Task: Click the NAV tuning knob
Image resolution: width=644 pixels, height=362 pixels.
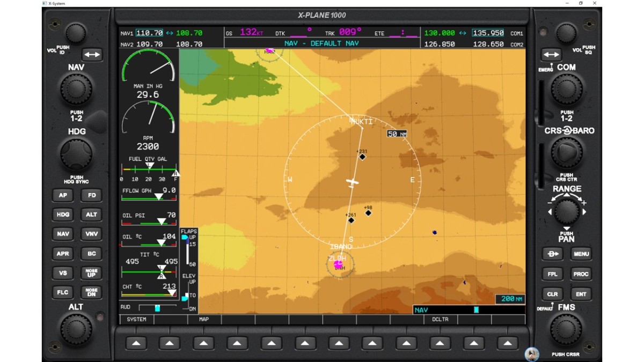Action: [76, 89]
